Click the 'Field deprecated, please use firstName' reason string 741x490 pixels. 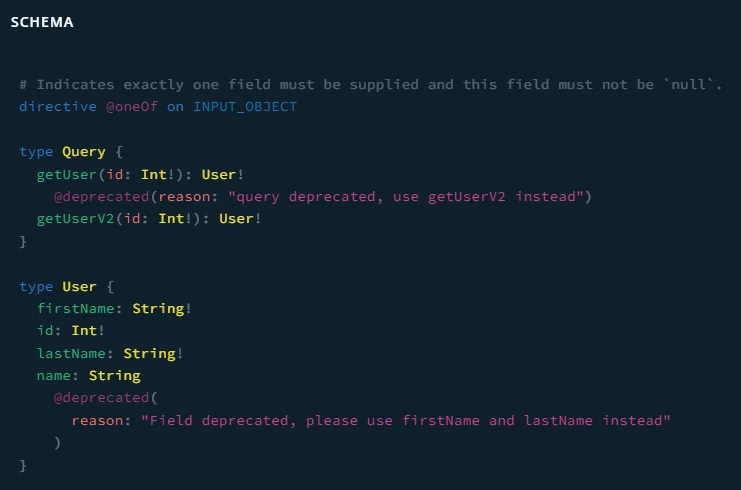[404, 420]
